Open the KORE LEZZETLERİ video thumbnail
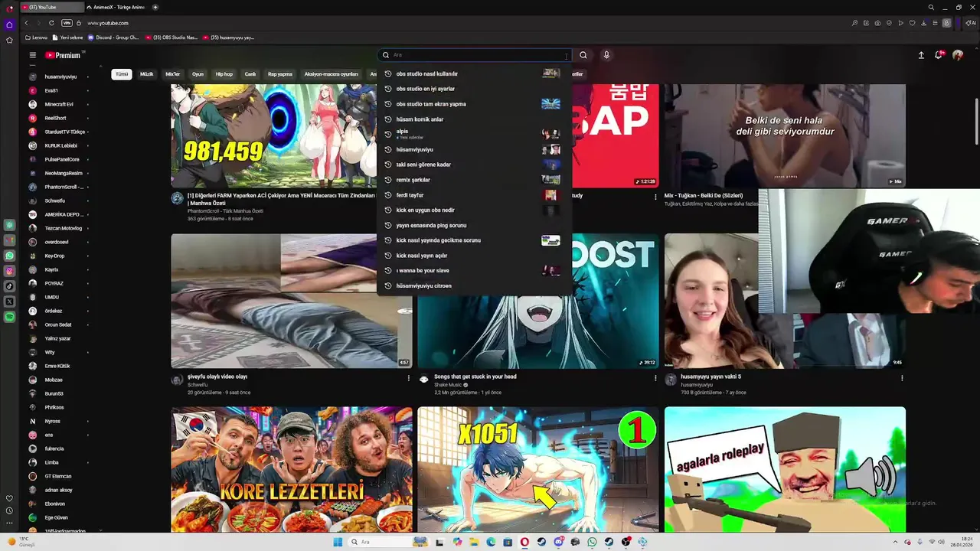The height and width of the screenshot is (551, 980). click(292, 469)
